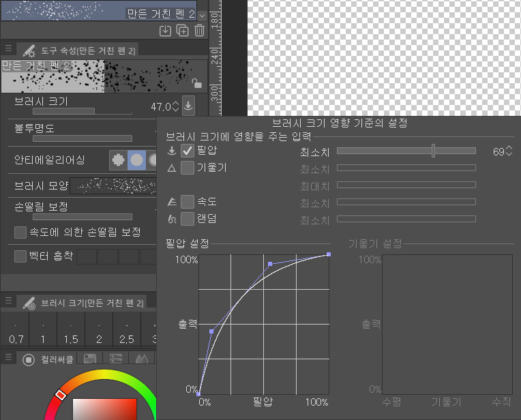Screen dimensions: 521x420
Task: Select the top-right pressure curve endpoint
Action: 329,254
